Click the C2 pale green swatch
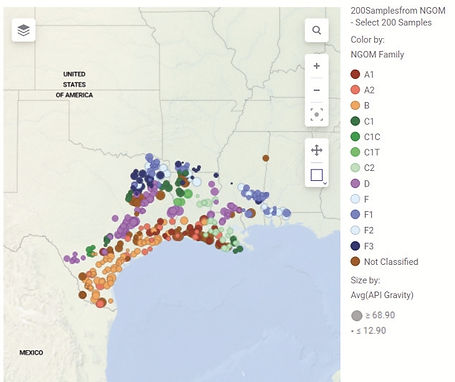 coord(356,168)
